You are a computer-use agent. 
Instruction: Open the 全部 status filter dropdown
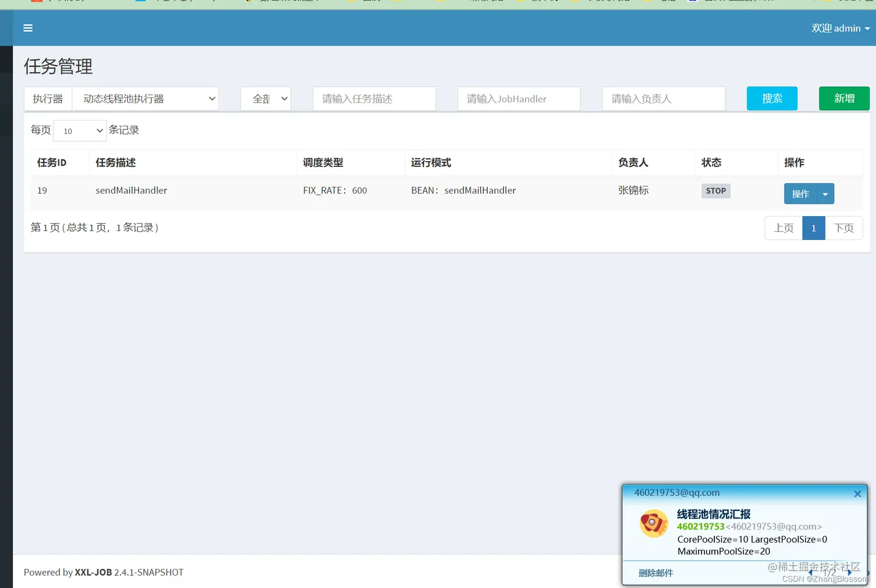[x=265, y=98]
